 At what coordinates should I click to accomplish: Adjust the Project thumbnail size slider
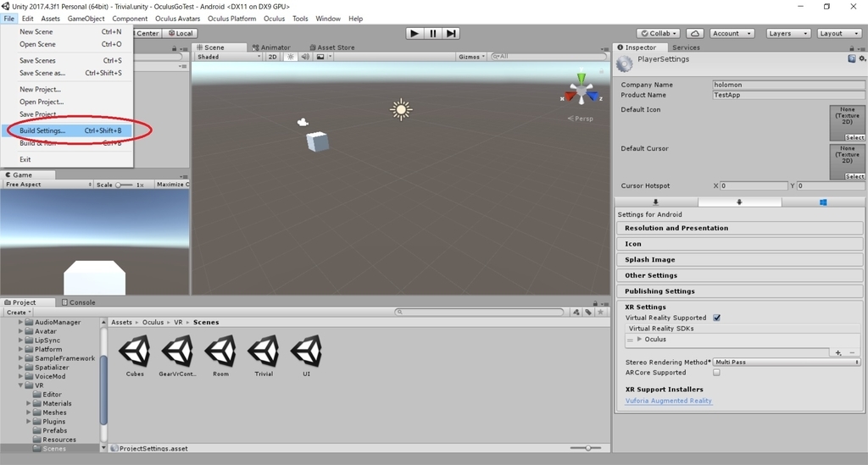(x=586, y=448)
